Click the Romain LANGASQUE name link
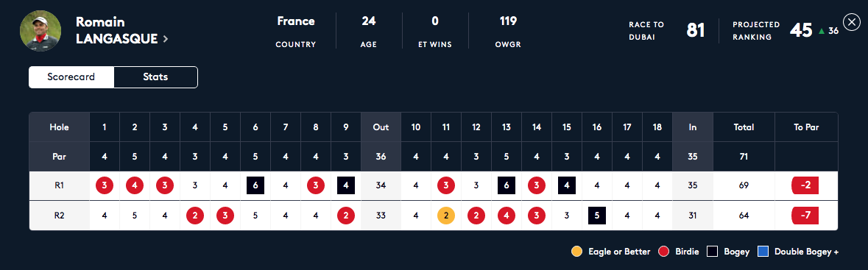Image resolution: width=868 pixels, height=270 pixels. [x=117, y=30]
